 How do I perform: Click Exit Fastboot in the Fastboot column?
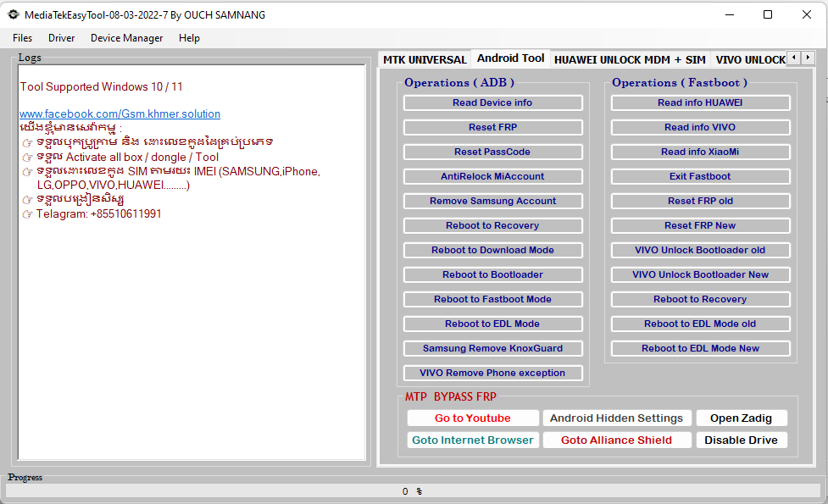point(700,176)
